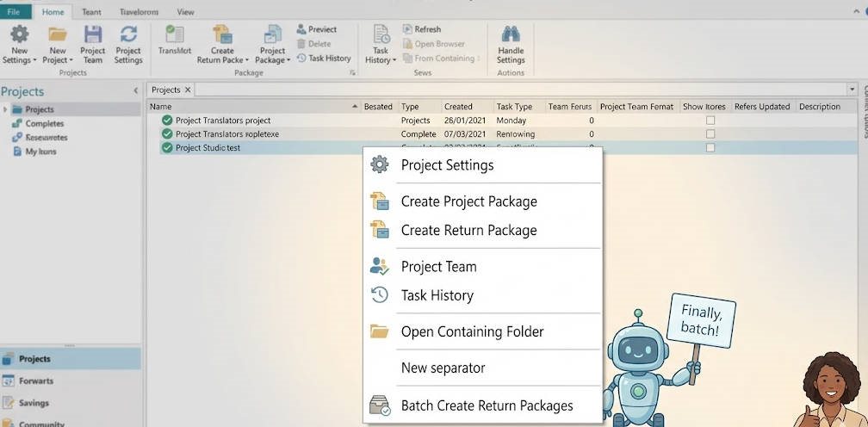Click Previect in the Package group

pyautogui.click(x=317, y=29)
